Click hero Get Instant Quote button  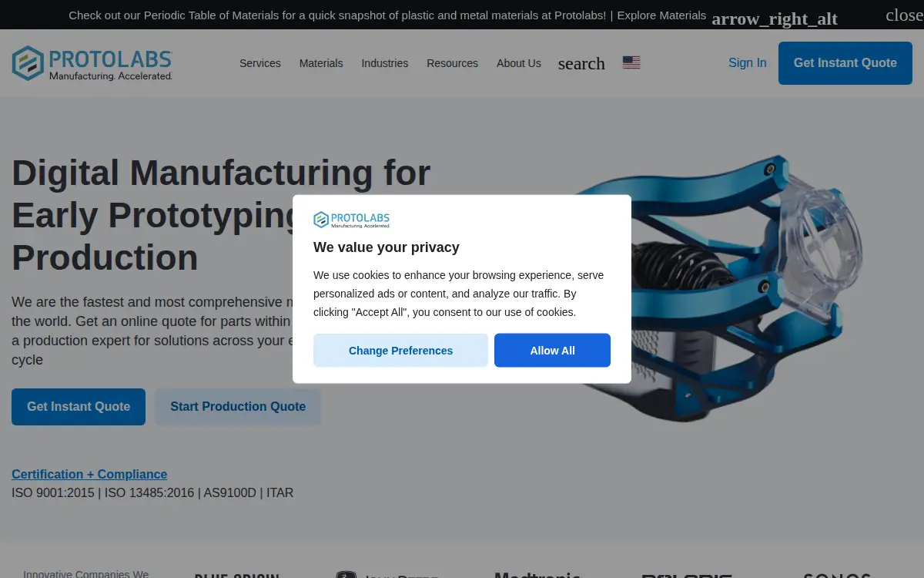(x=79, y=407)
